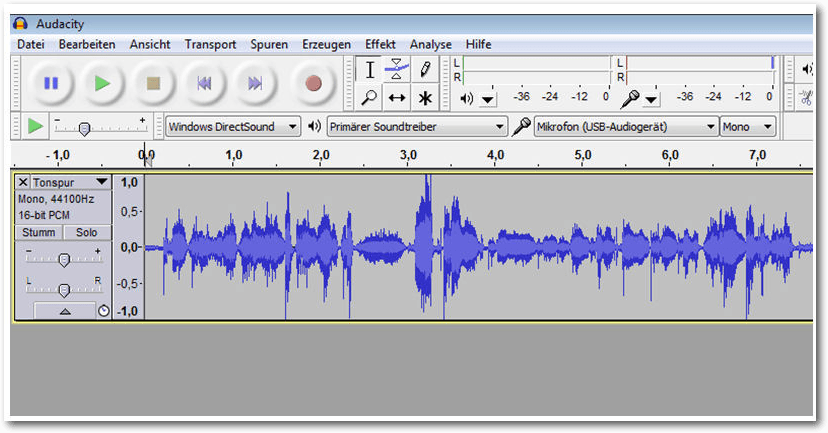
Task: Click the output level meter bar
Action: (536, 70)
